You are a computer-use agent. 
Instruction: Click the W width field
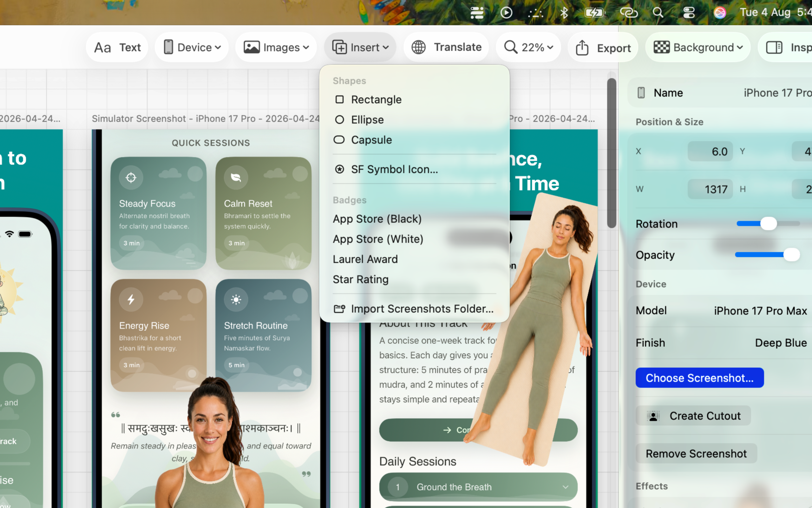pyautogui.click(x=710, y=189)
